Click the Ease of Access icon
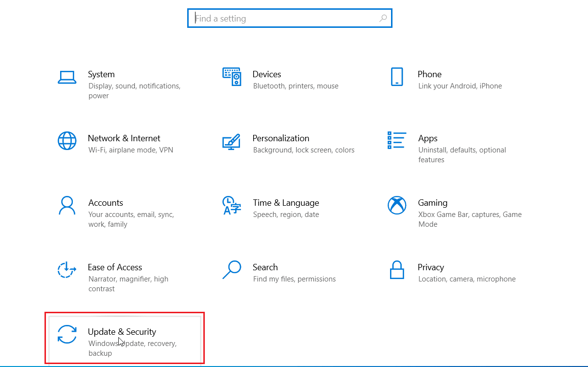This screenshot has width=588, height=367. click(67, 270)
